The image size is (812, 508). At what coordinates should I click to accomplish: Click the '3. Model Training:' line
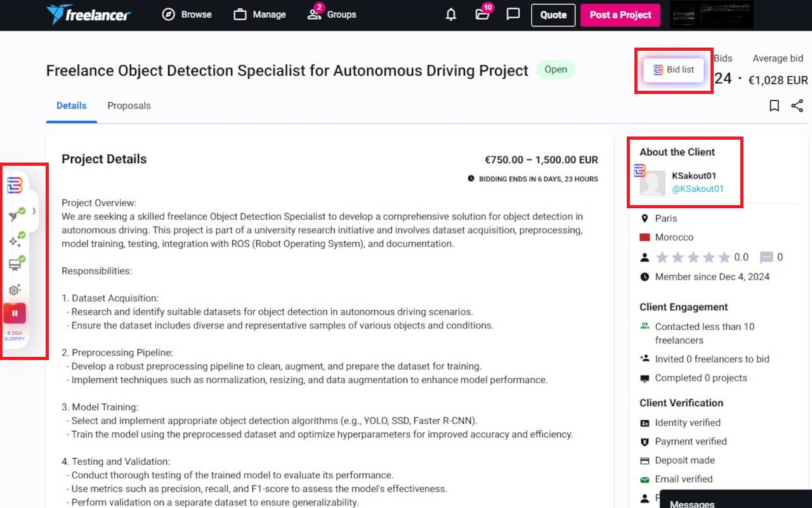coord(100,407)
